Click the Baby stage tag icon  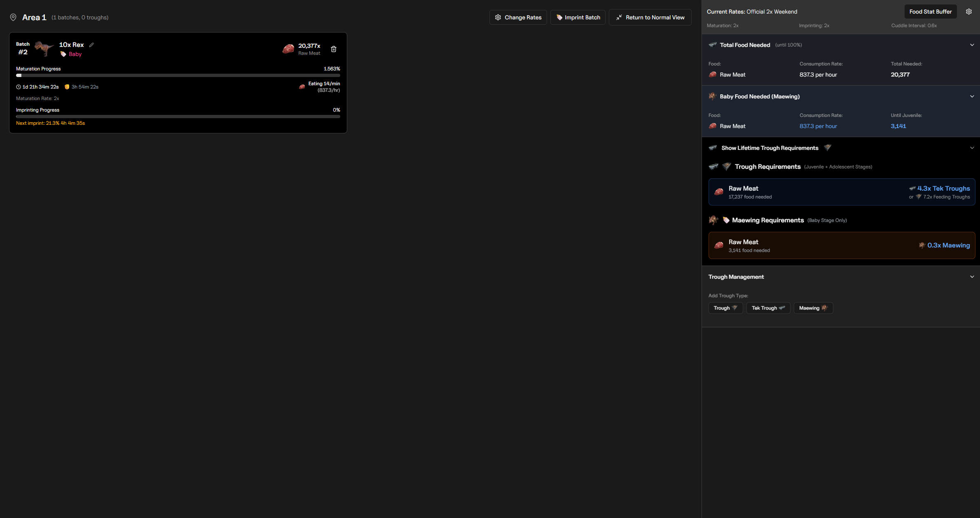[x=63, y=54]
